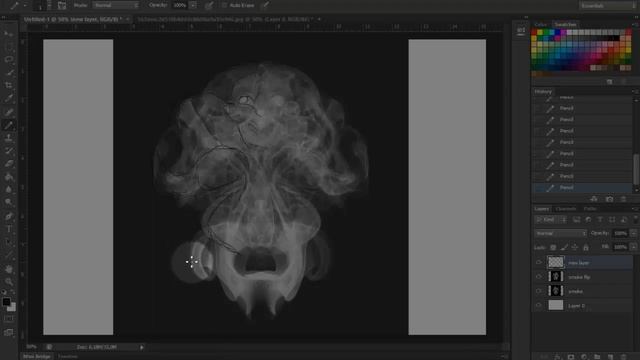Click the Screen Mode icon
The height and width of the screenshot is (360, 640).
coord(9,332)
